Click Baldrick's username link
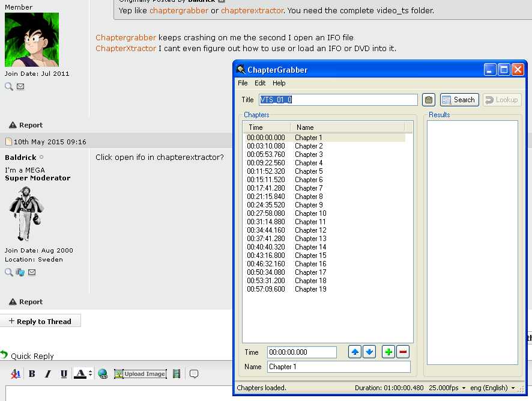 click(20, 158)
